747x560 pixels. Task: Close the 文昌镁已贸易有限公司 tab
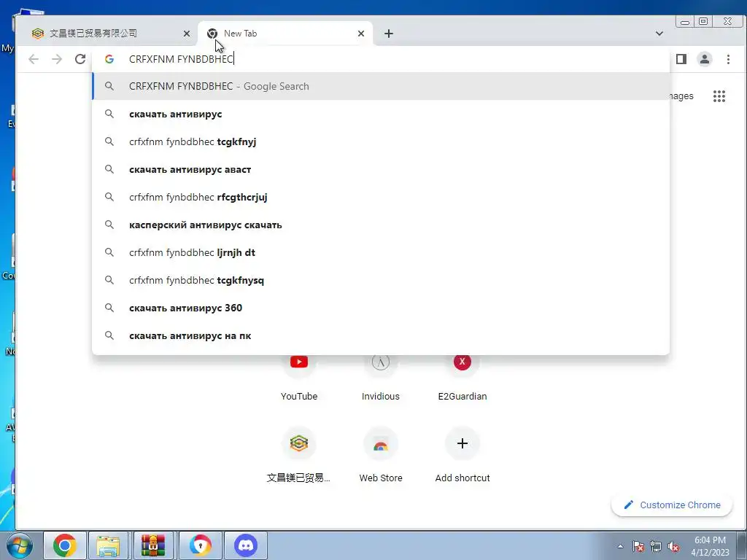(187, 34)
